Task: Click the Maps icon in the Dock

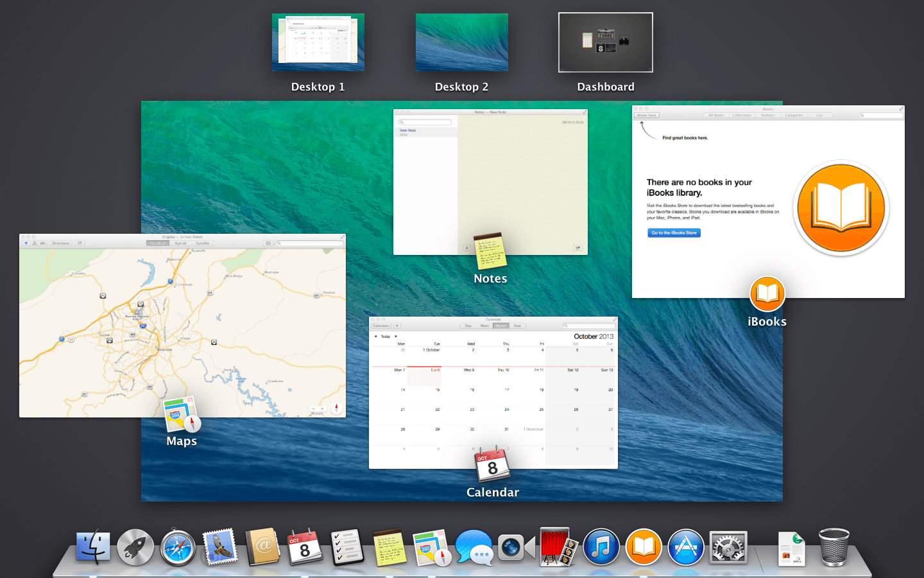Action: pyautogui.click(x=432, y=548)
